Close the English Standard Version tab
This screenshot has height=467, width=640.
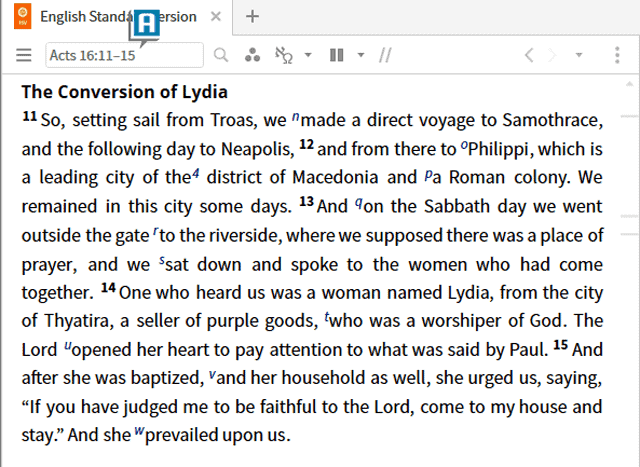216,17
